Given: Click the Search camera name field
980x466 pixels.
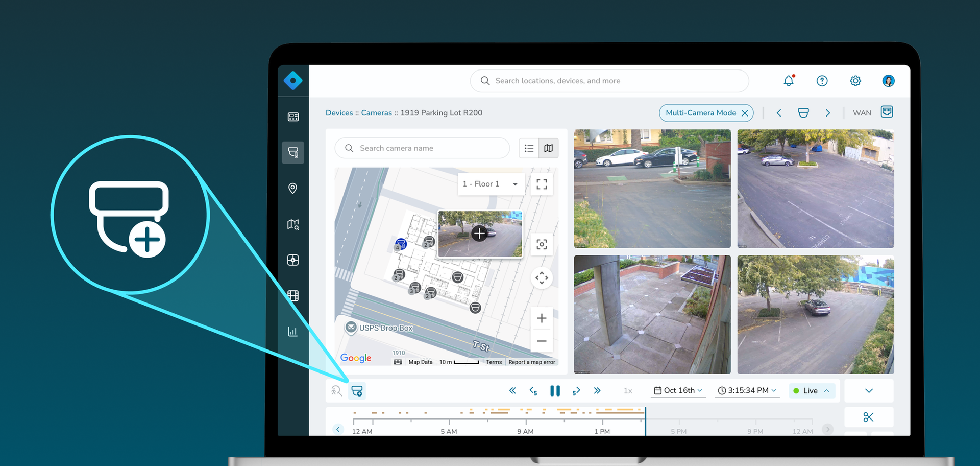Looking at the screenshot, I should [x=423, y=148].
